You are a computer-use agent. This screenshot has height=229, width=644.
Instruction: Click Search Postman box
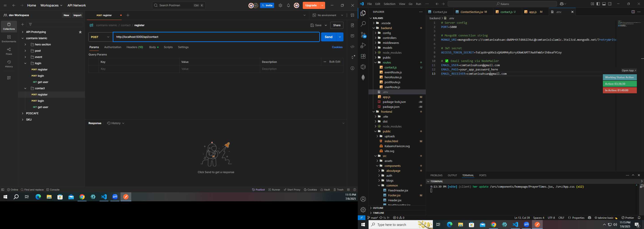tap(179, 6)
